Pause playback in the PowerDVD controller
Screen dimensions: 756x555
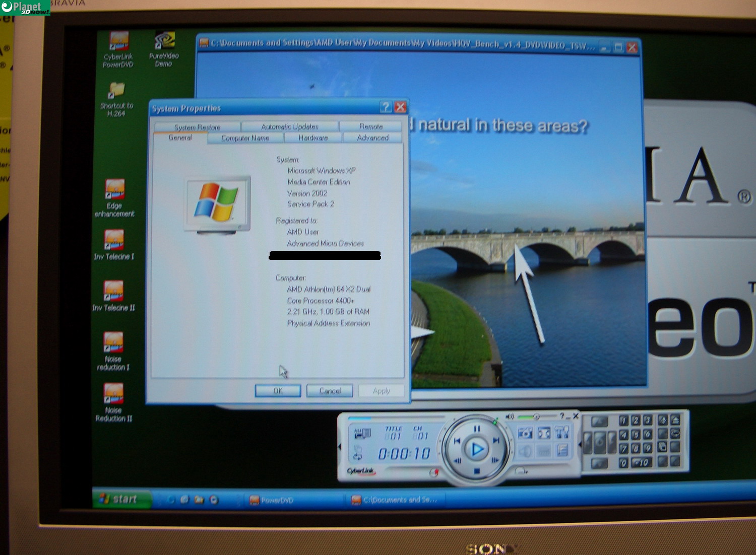(476, 429)
